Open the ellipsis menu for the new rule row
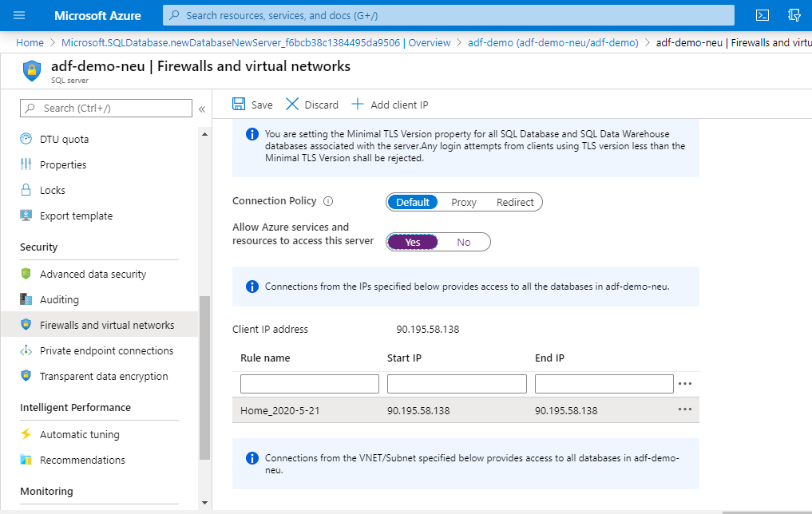This screenshot has height=514, width=812. click(x=684, y=384)
